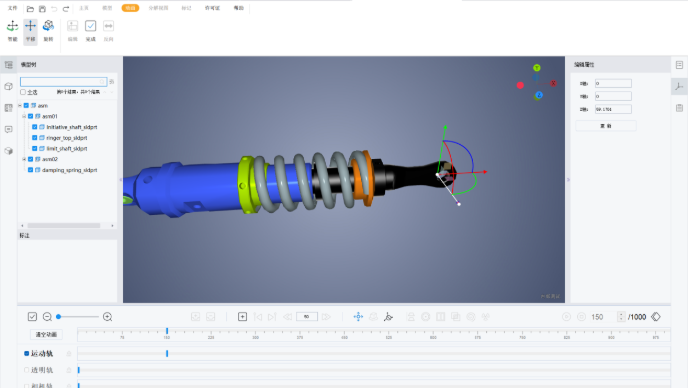Enable the select-all checkbox in model tree
Screen dimensions: 688x388
click(x=23, y=92)
